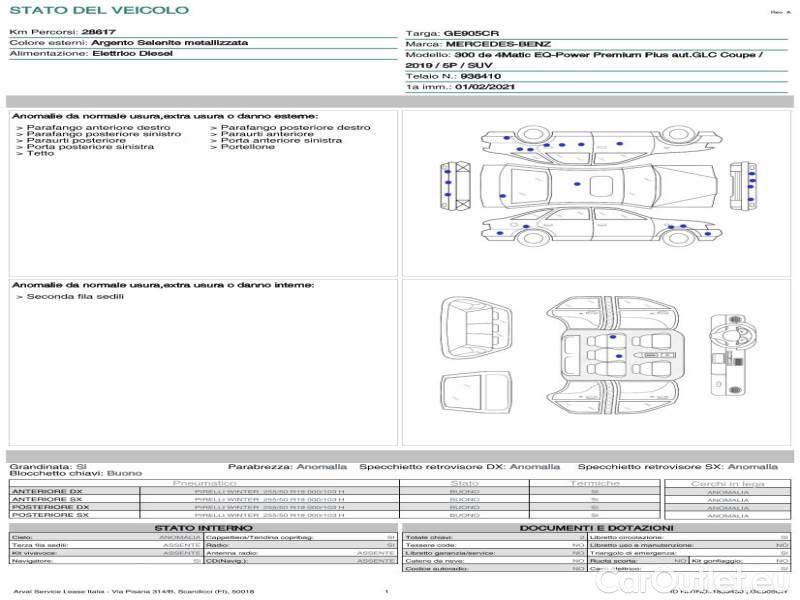Select the "Paraurti posteriore" entry
The height and width of the screenshot is (600, 800).
pos(76,140)
